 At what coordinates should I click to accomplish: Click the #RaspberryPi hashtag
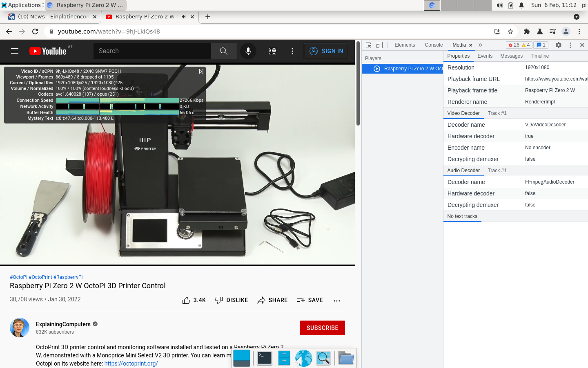68,277
